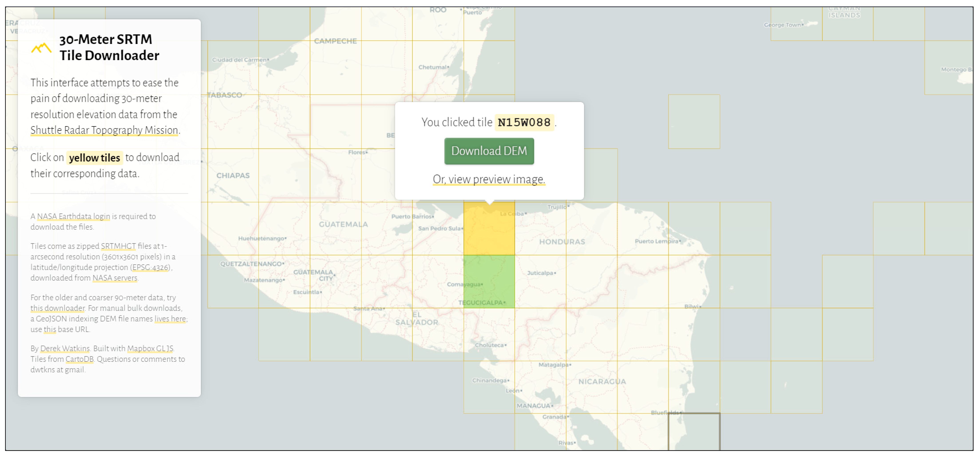
Task: Open the Mapbox GL JS link
Action: 150,348
